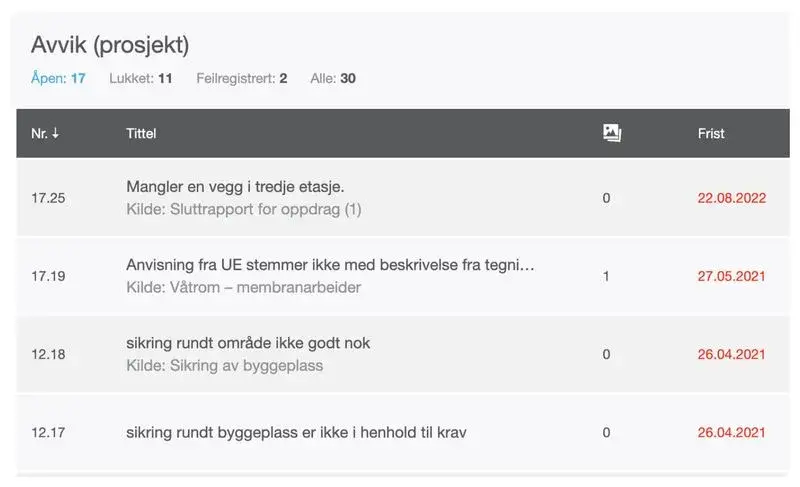Show Åpen deviations filter

58,78
